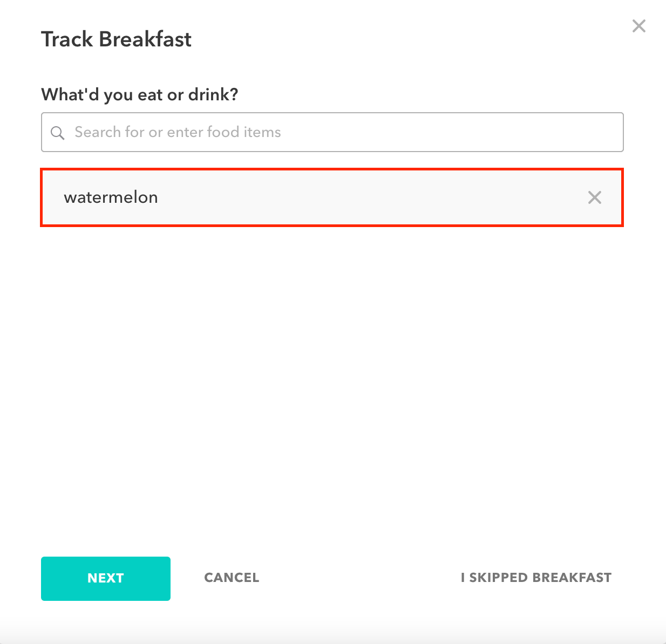Remove watermelon from the food list
The height and width of the screenshot is (644, 666).
(595, 197)
